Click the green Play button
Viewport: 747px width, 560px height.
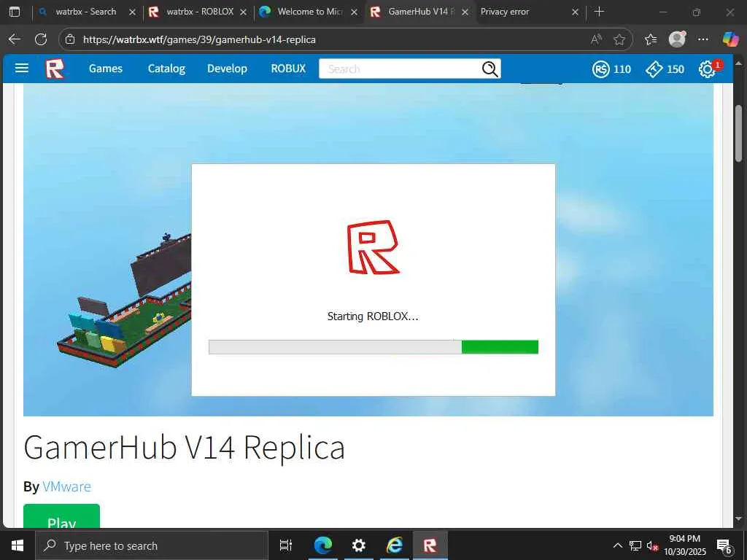coord(61,516)
